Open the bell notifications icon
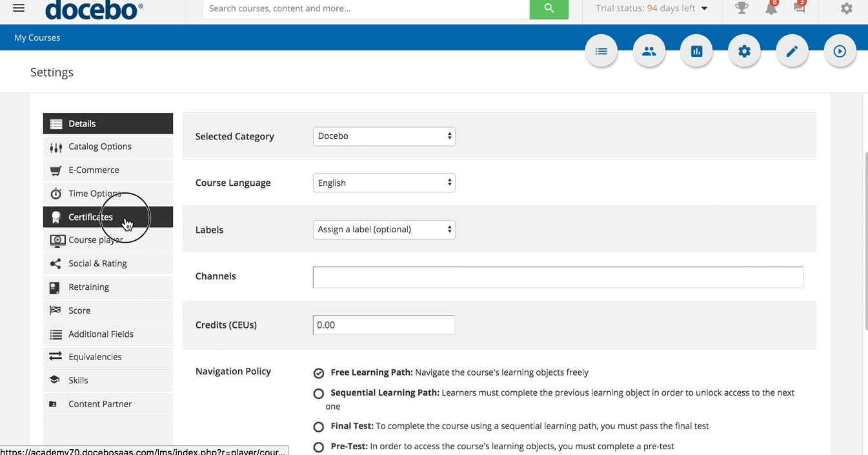Screen dimensions: 868x455 [x=771, y=8]
